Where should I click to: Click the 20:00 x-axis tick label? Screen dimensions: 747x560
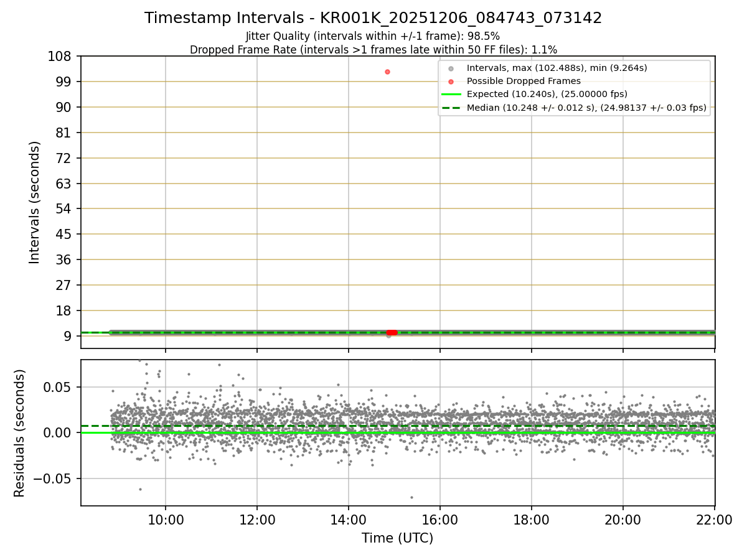(x=623, y=520)
